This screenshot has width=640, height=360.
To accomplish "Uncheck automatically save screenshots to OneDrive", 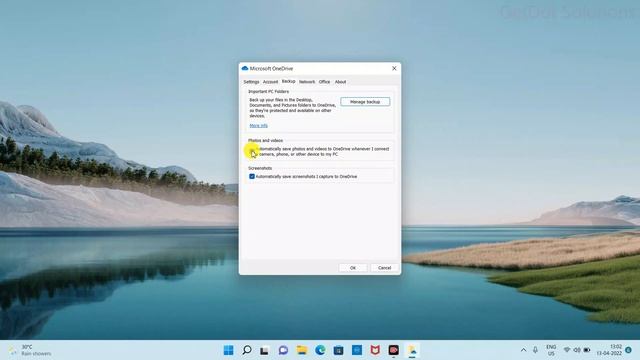I will tap(252, 176).
